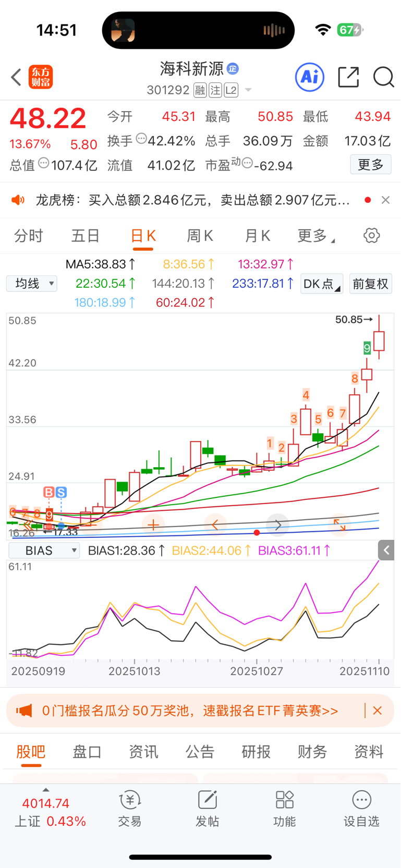The image size is (401, 868).
Task: Move chart right with arrow icon
Action: [278, 525]
